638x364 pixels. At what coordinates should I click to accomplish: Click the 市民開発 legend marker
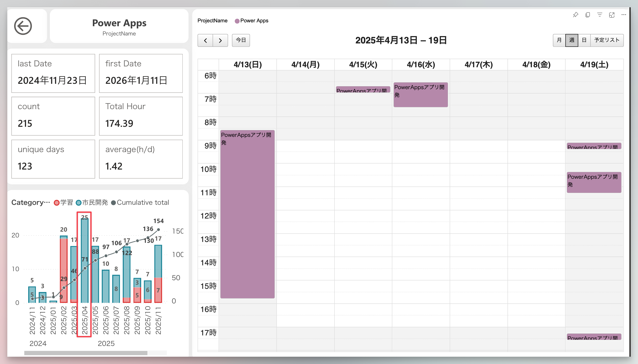pyautogui.click(x=78, y=203)
